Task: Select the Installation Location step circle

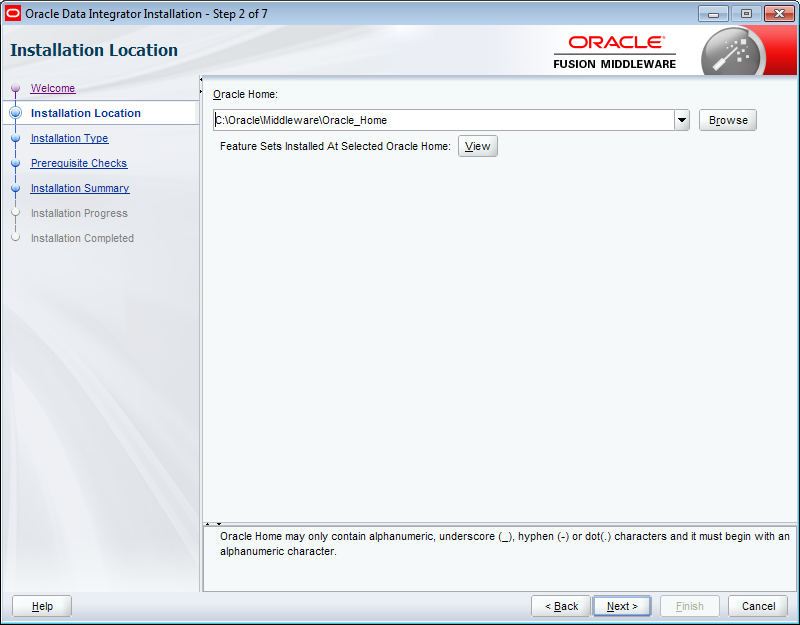Action: [x=14, y=113]
